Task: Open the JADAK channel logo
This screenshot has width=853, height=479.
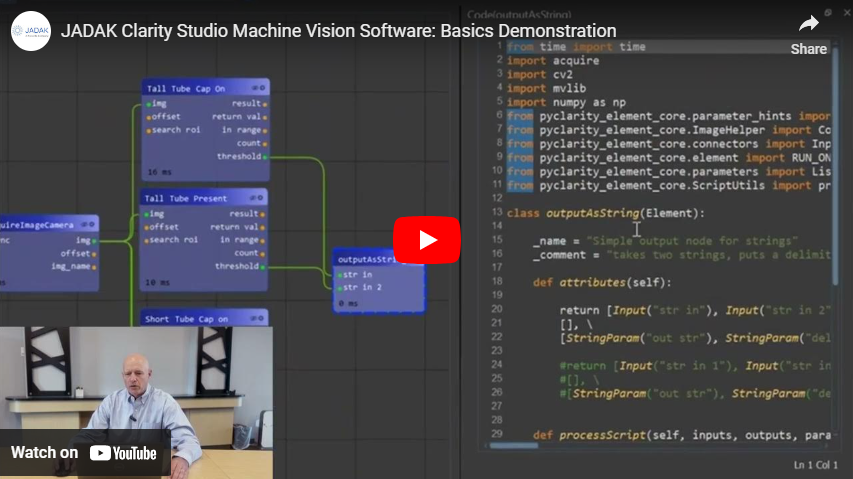Action: click(31, 31)
